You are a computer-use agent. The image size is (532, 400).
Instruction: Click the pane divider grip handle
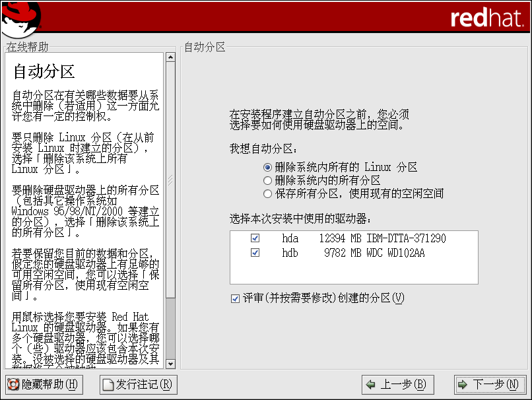170,180
